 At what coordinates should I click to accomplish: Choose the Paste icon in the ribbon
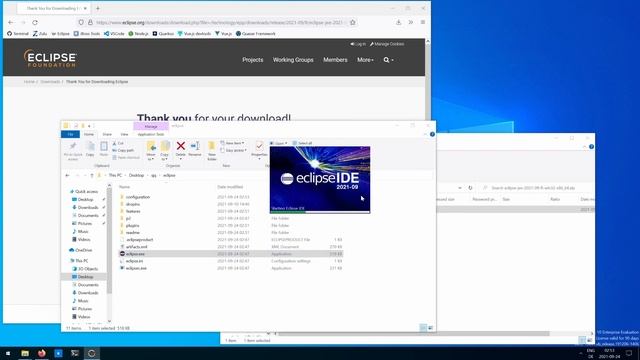[x=104, y=149]
